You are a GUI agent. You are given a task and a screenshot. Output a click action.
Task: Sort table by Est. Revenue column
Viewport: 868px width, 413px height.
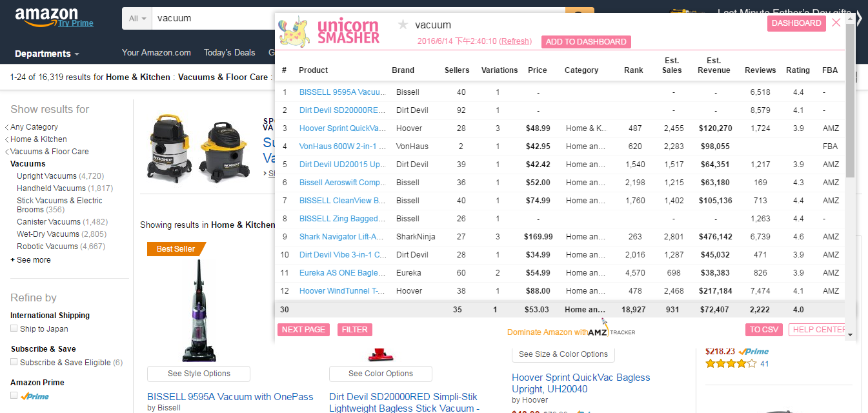click(714, 65)
